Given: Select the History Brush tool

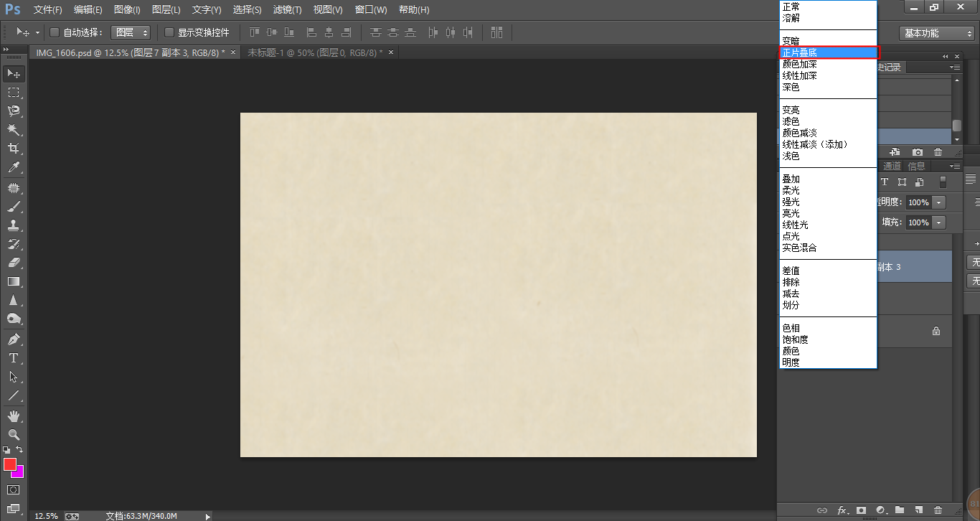Looking at the screenshot, I should click(14, 244).
